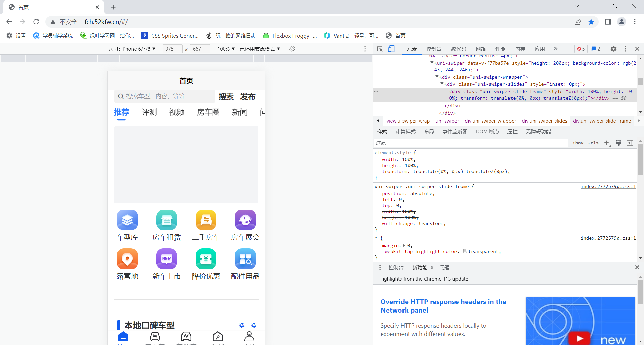Screen dimensions: 644x345
Task: Collapse the uni-swiper element node
Action: click(x=432, y=63)
